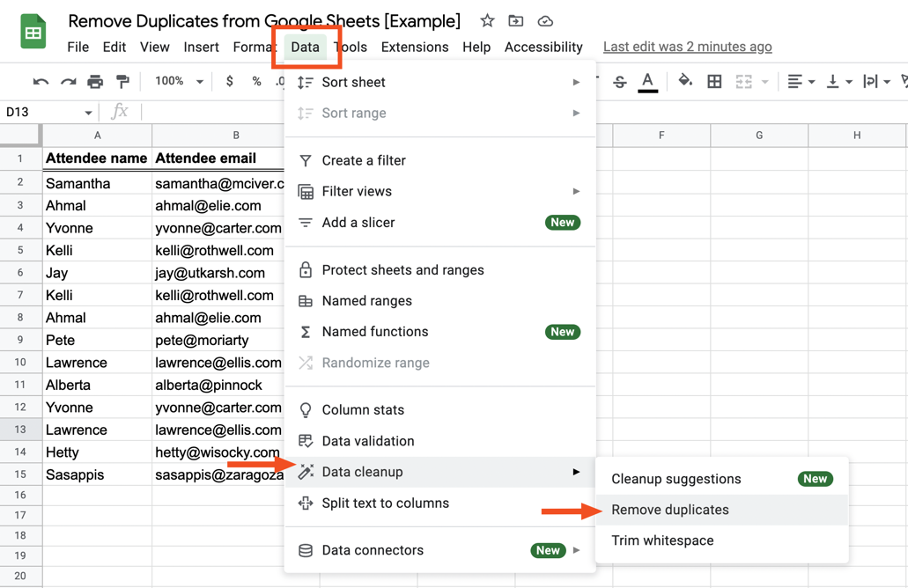The image size is (908, 588).
Task: Open the text color picker
Action: [x=646, y=80]
